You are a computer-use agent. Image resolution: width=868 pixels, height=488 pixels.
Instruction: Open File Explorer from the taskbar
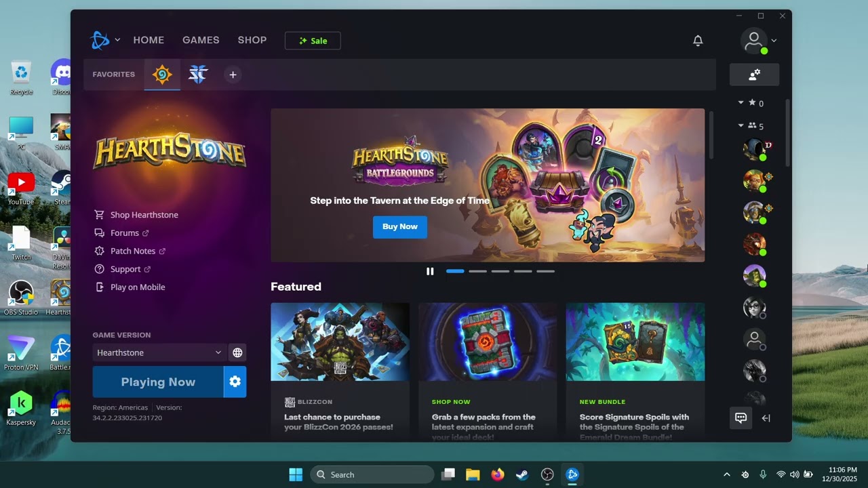click(x=473, y=474)
